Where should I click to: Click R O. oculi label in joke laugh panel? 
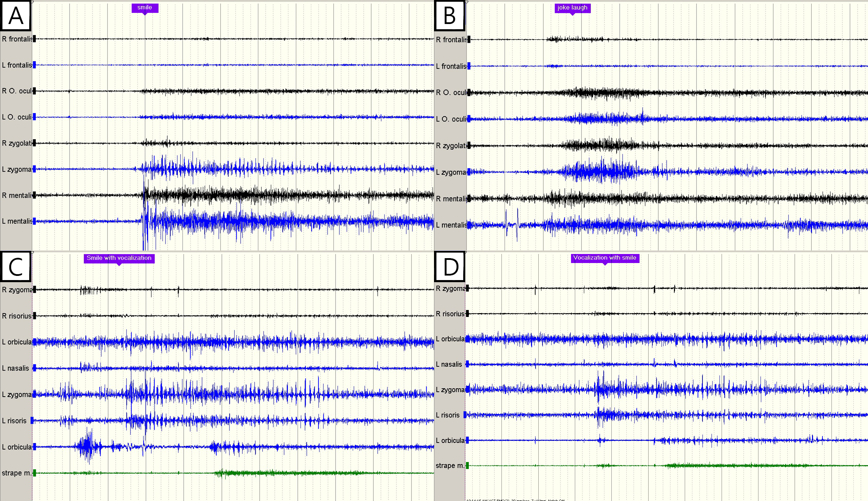451,93
